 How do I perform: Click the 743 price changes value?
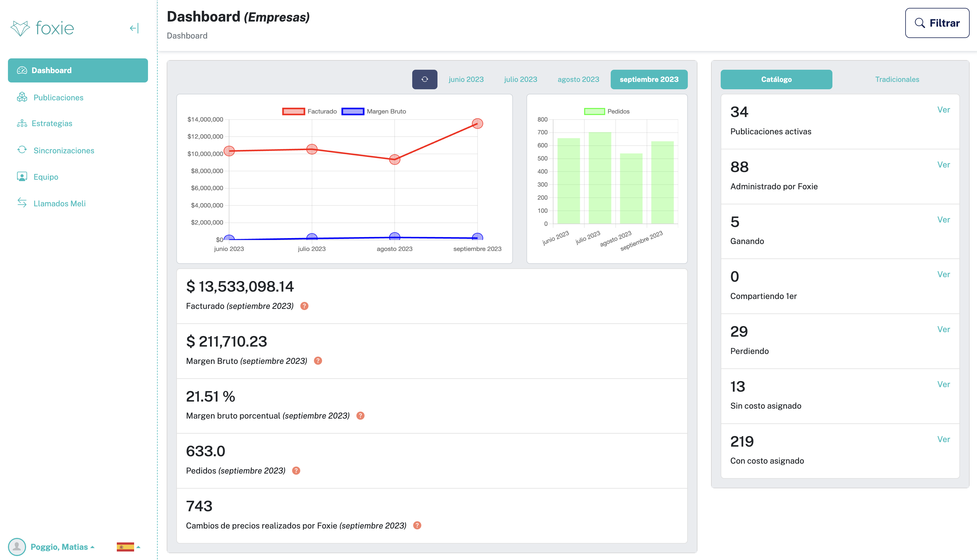[x=199, y=506]
